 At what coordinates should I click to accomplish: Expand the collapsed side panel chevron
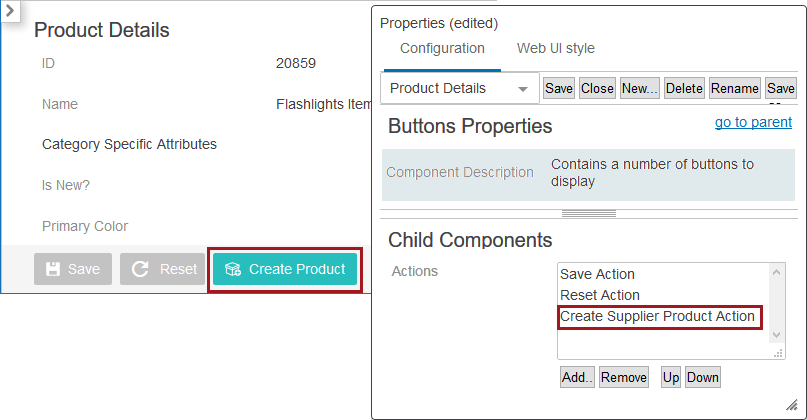pyautogui.click(x=9, y=12)
